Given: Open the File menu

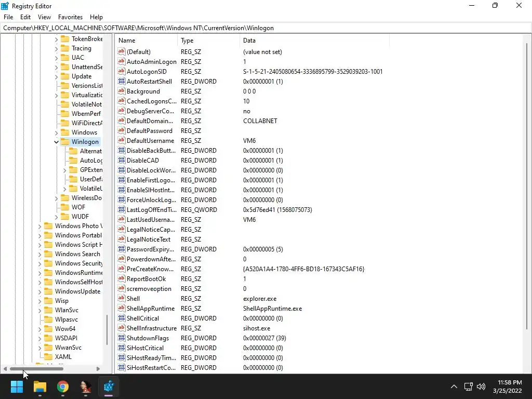Looking at the screenshot, I should 8,17.
